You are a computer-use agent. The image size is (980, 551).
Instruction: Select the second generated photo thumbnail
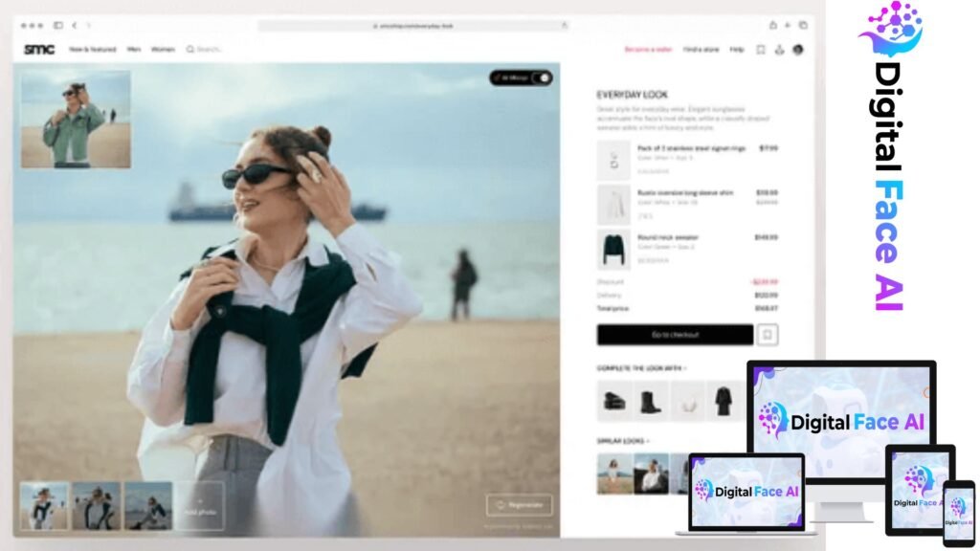97,506
